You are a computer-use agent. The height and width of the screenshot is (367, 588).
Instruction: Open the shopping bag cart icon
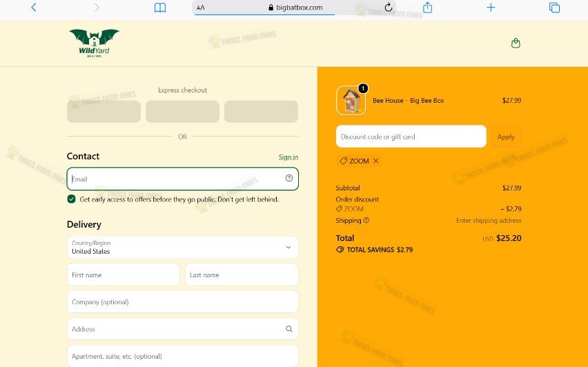[516, 43]
